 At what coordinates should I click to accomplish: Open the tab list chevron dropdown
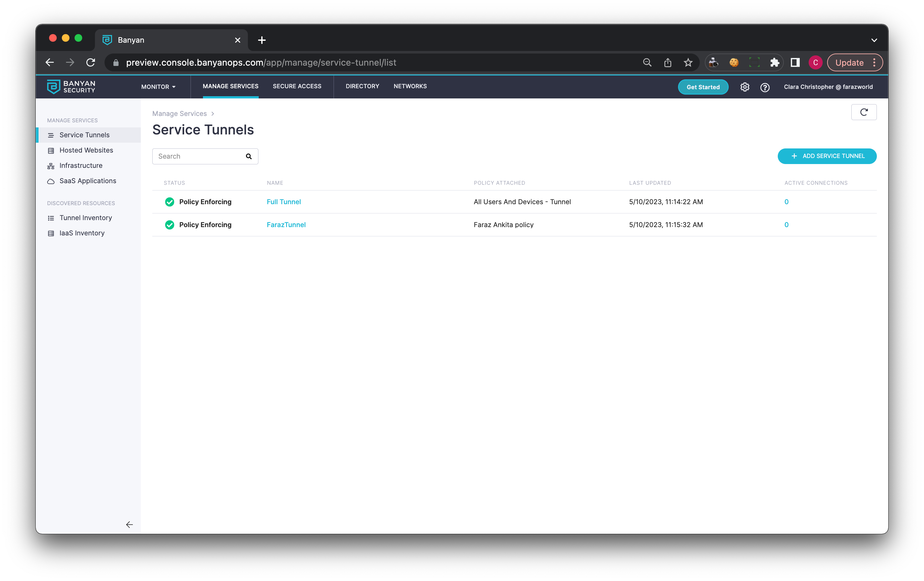pyautogui.click(x=874, y=40)
